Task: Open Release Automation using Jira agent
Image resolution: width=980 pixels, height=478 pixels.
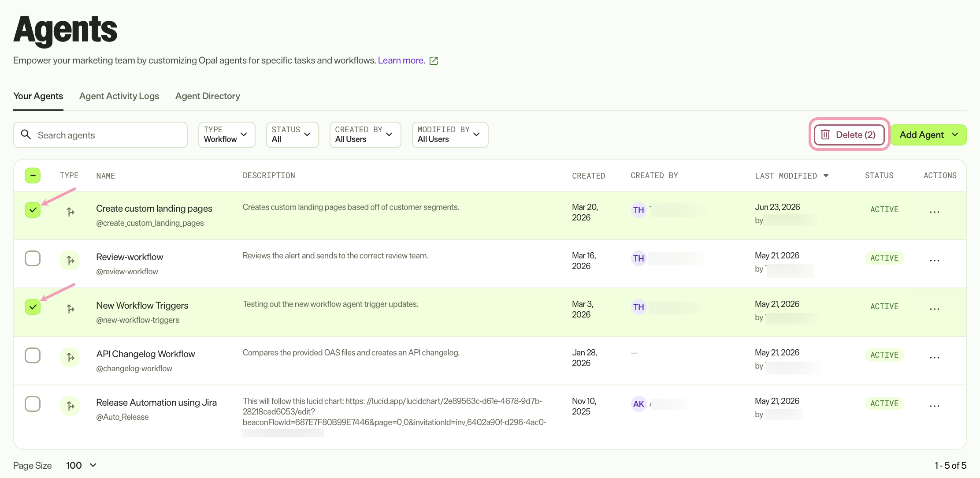Action: coord(156,403)
